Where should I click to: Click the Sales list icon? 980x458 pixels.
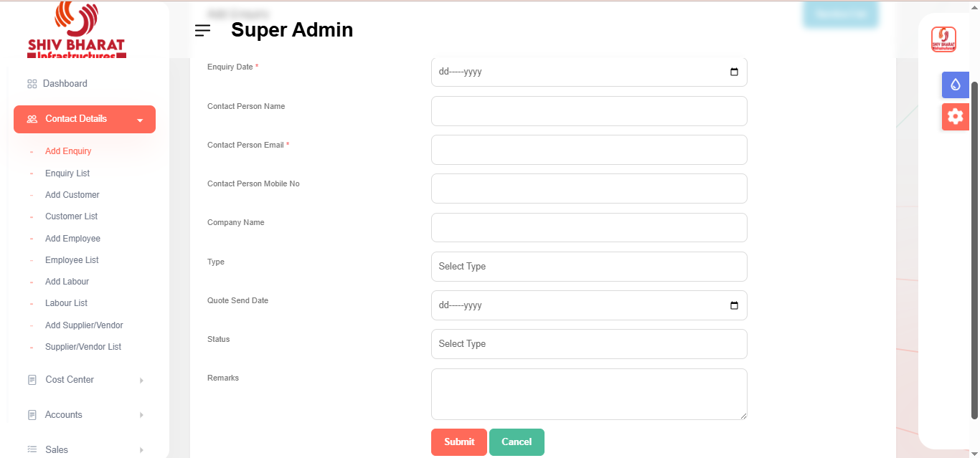pos(32,449)
